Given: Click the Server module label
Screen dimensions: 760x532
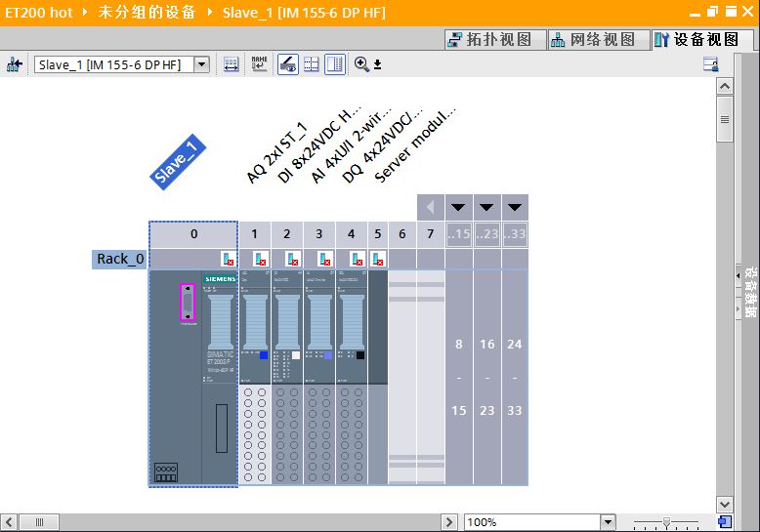Looking at the screenshot, I should (x=414, y=145).
